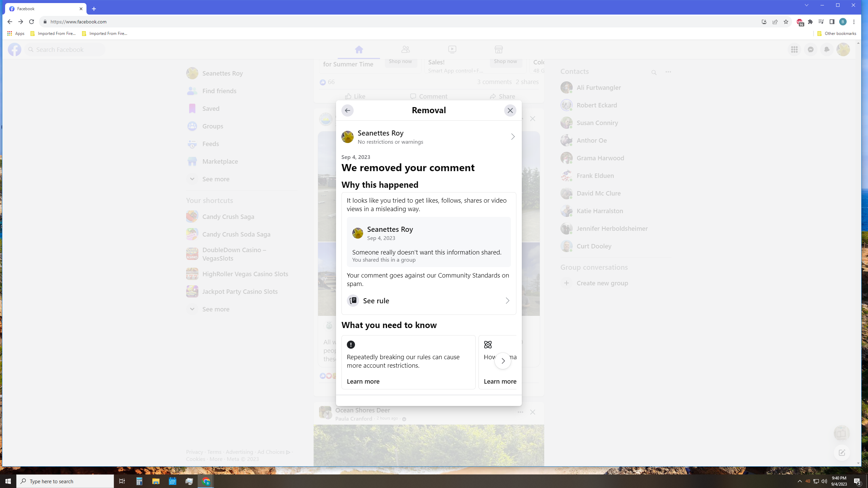Viewport: 868px width, 488px height.
Task: Open HighRoller Vegas Casino Slots shortcut
Action: point(241,274)
